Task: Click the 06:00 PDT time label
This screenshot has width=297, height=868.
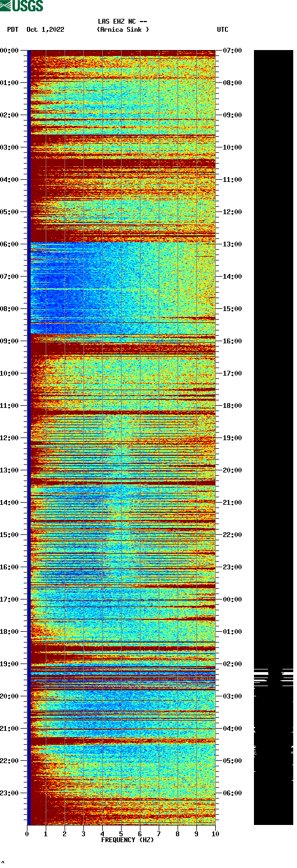Action: coord(9,244)
